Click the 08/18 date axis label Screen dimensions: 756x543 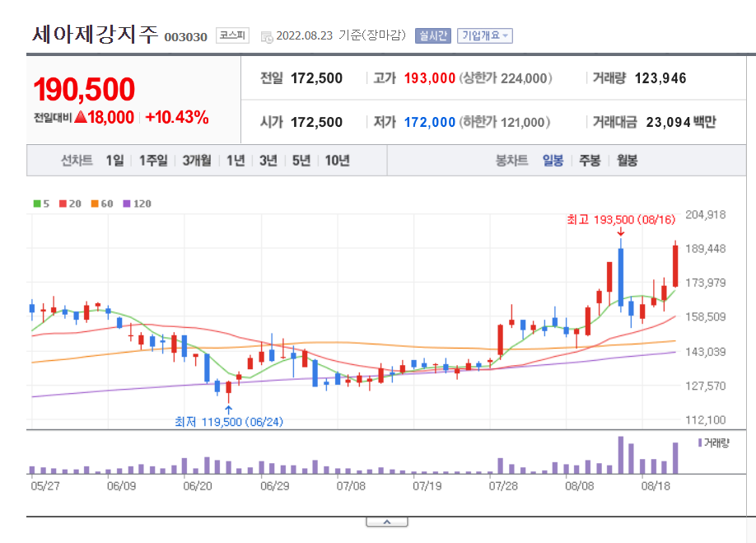pos(656,485)
